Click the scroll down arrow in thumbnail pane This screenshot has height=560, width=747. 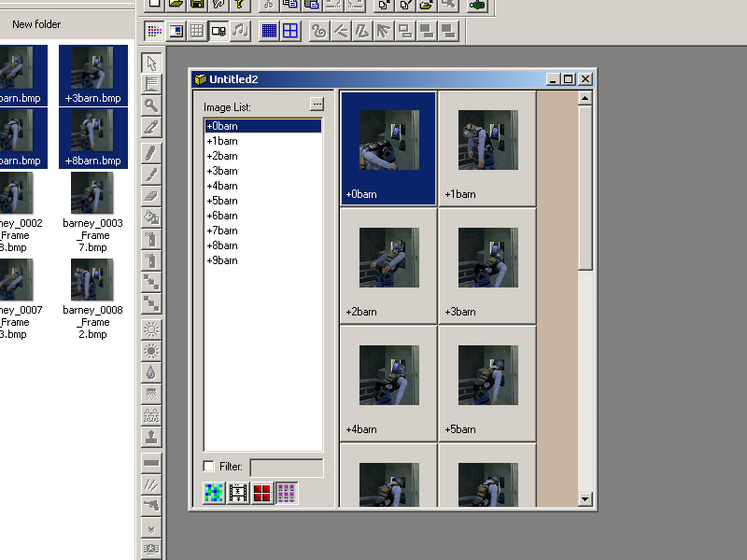point(585,499)
